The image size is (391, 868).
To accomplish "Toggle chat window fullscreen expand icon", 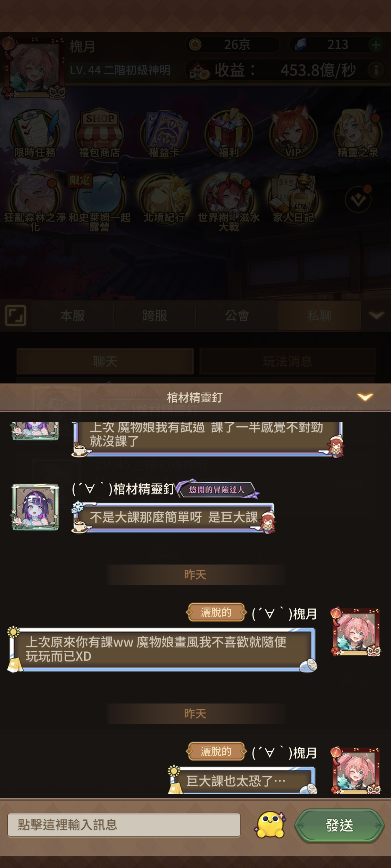I will click(15, 315).
